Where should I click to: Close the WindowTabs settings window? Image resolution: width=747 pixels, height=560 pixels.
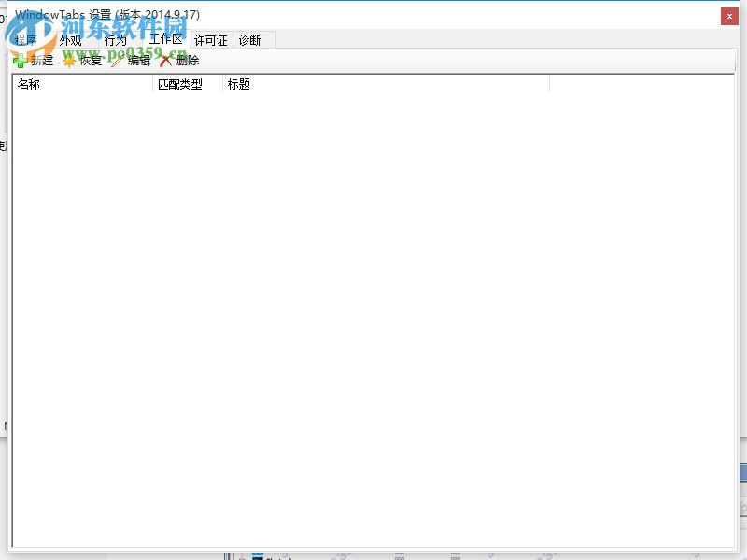(x=729, y=16)
